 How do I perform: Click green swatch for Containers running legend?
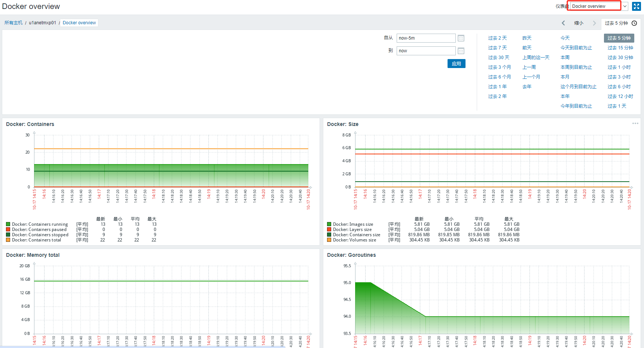pyautogui.click(x=8, y=224)
